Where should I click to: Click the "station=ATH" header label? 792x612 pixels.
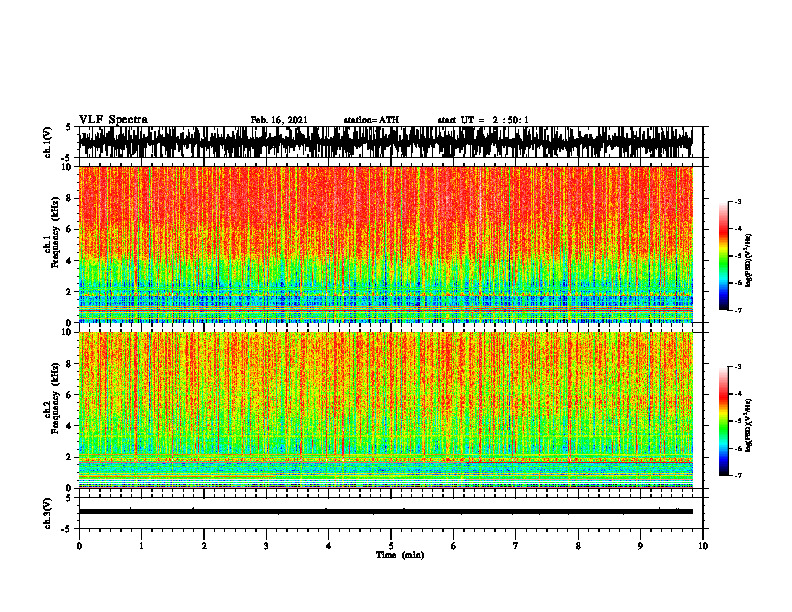[x=371, y=120]
